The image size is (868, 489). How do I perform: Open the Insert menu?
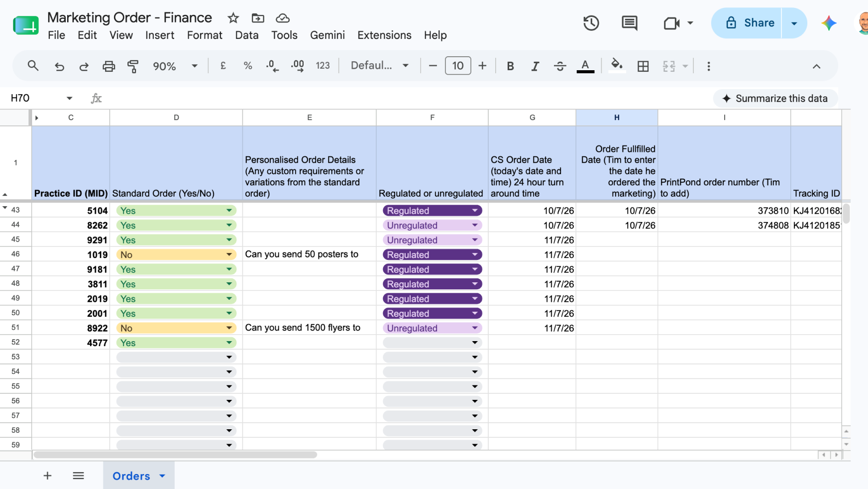(x=160, y=35)
